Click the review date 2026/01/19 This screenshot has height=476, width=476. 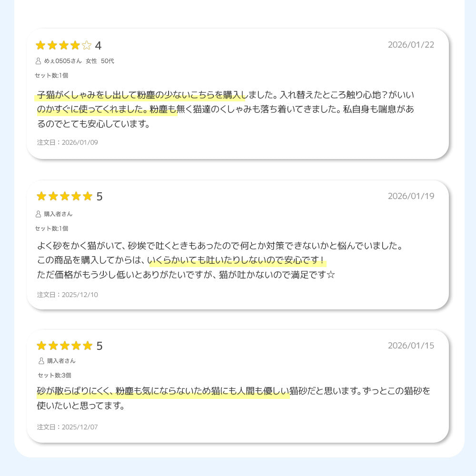pos(411,196)
